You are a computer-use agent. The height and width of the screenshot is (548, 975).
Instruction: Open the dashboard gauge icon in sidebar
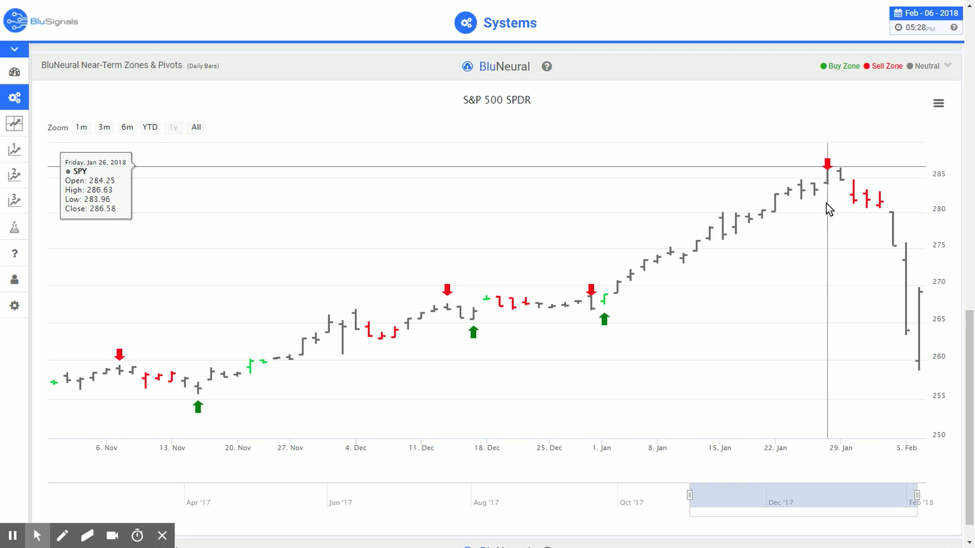[14, 72]
